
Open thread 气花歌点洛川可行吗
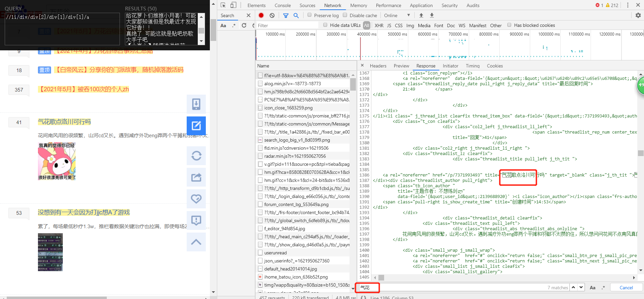coord(64,122)
